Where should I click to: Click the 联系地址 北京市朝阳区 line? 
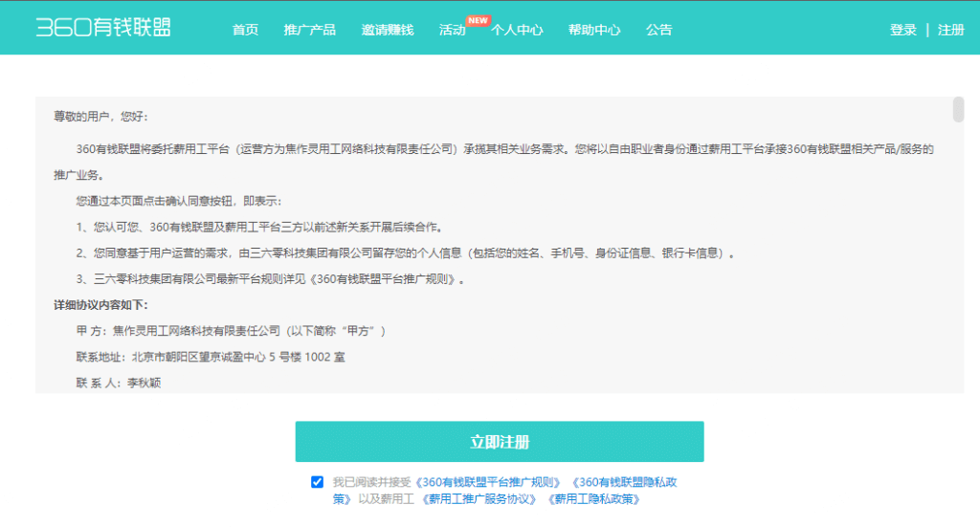(x=211, y=357)
